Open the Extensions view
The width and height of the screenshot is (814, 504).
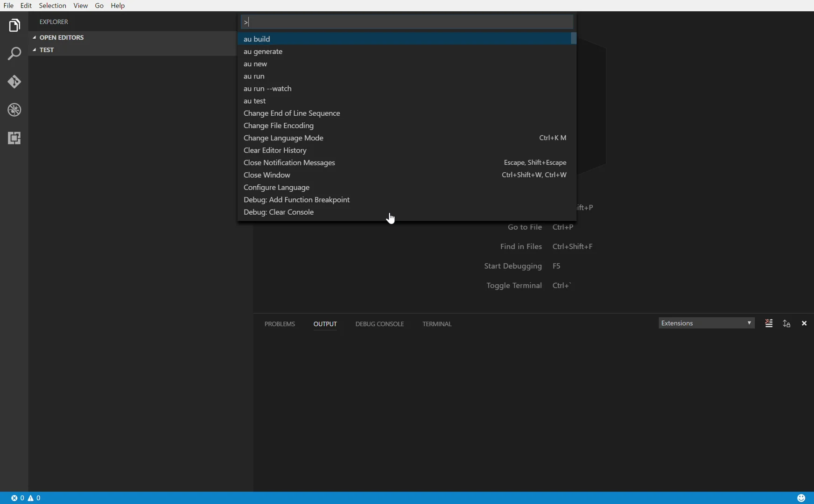click(x=14, y=138)
